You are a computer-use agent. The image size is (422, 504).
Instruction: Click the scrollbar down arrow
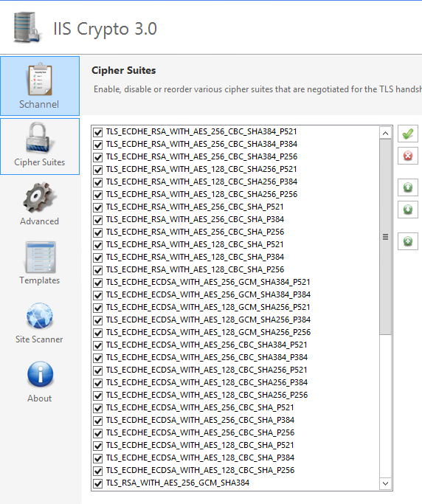pyautogui.click(x=385, y=483)
